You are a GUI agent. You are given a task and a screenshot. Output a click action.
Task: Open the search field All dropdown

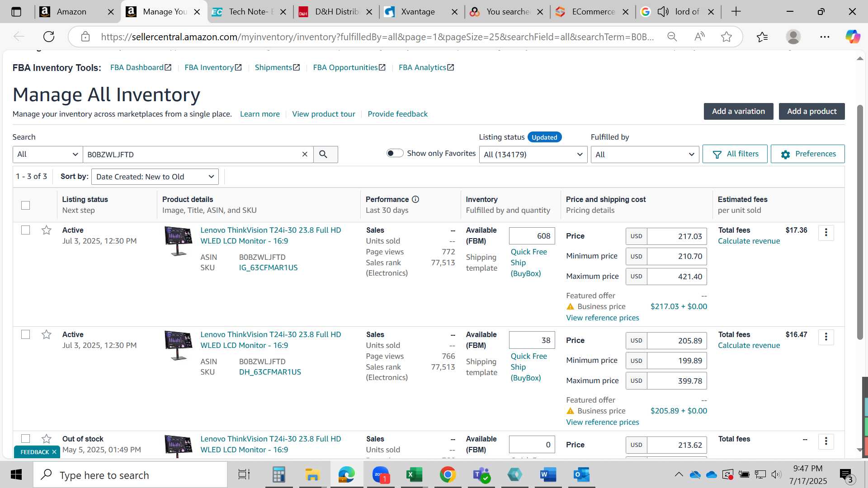click(x=47, y=155)
